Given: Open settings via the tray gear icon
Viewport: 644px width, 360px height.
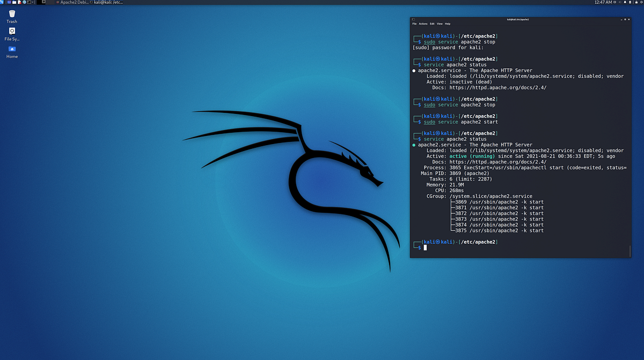Looking at the screenshot, I should tap(641, 2).
